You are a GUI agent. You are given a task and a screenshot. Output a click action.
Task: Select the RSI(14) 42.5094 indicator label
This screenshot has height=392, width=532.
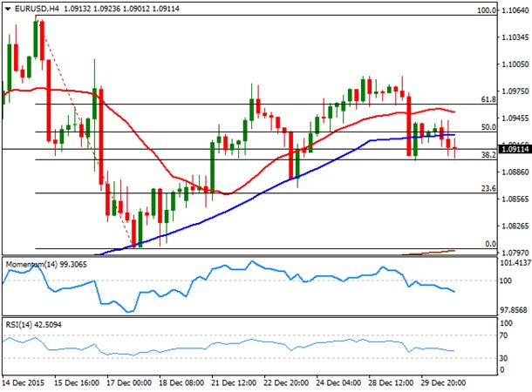pyautogui.click(x=34, y=325)
